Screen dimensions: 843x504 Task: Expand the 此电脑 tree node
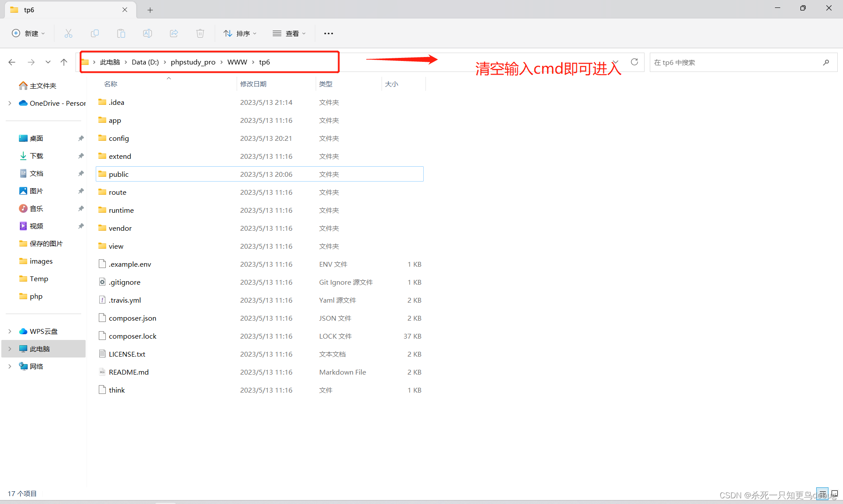pos(10,349)
